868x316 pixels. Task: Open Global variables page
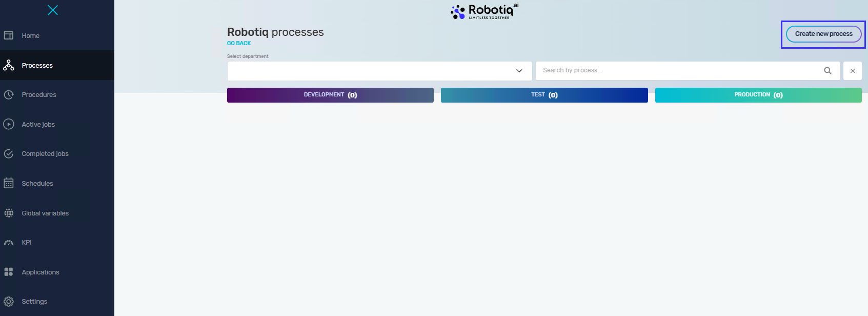(57, 213)
